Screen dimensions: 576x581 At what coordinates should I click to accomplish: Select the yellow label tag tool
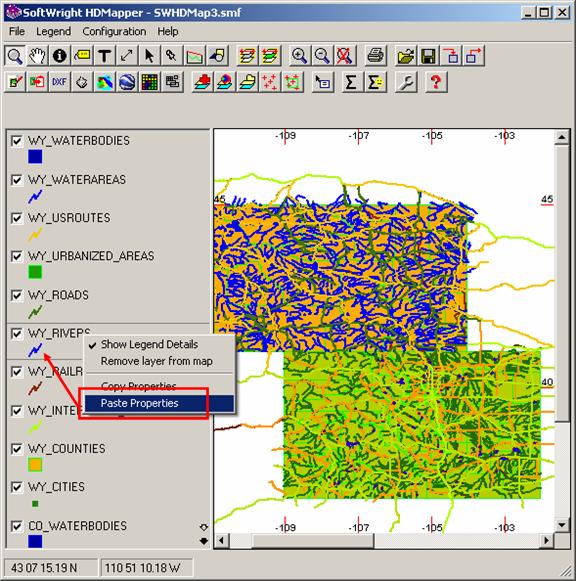pyautogui.click(x=82, y=56)
